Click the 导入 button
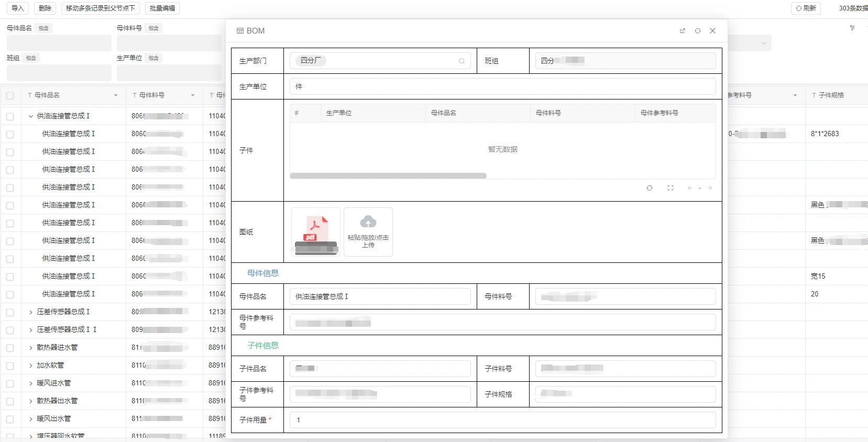868x442 pixels. point(18,8)
